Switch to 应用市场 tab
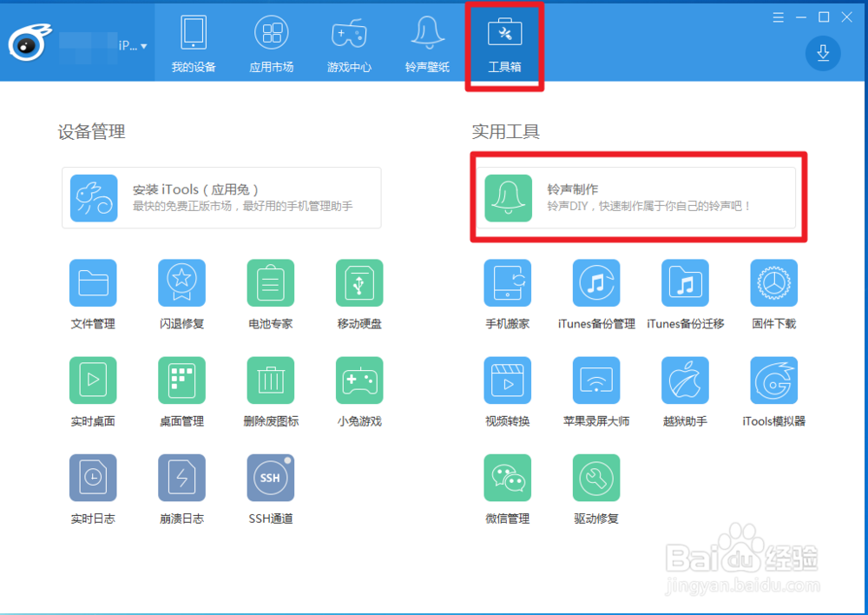The image size is (868, 615). point(271,44)
